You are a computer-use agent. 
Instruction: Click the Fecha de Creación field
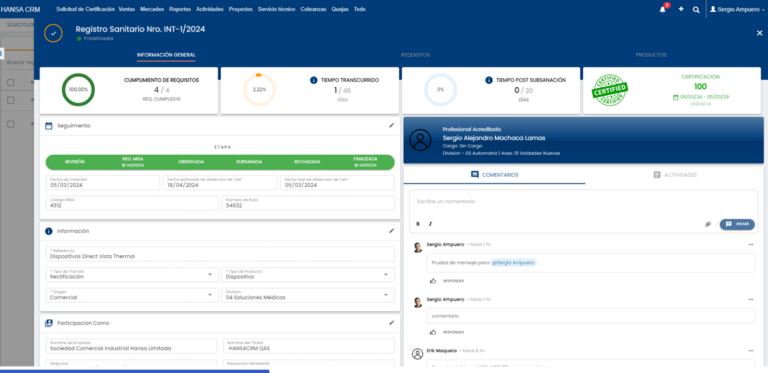coord(103,183)
